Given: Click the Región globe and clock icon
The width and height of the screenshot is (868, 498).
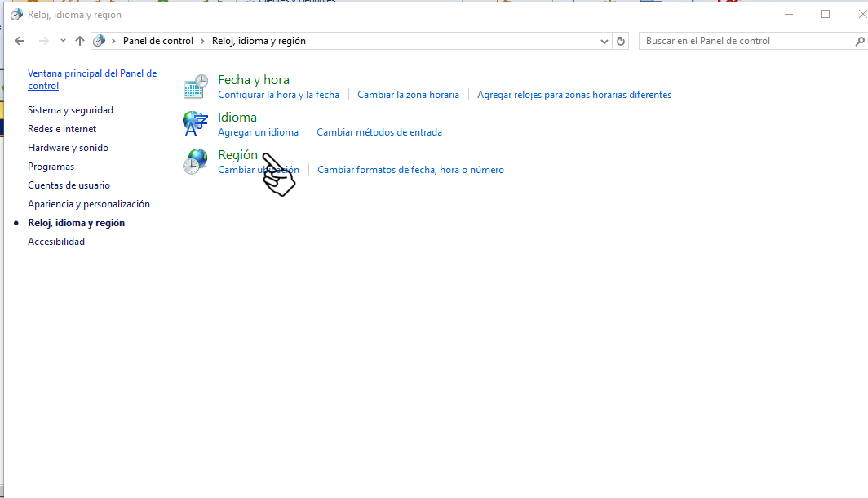Looking at the screenshot, I should pos(195,162).
